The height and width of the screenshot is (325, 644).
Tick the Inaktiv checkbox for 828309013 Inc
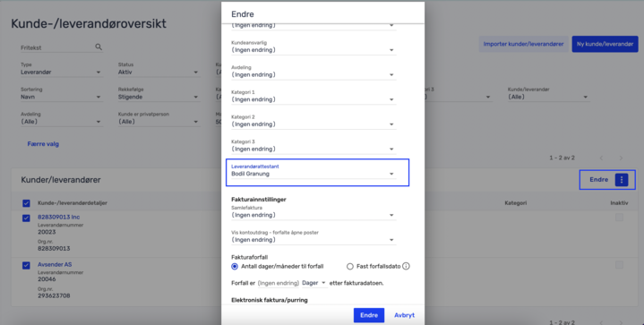point(619,218)
